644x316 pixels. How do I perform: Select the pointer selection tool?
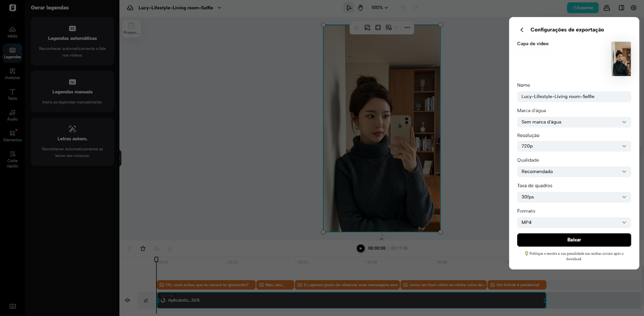pyautogui.click(x=349, y=8)
